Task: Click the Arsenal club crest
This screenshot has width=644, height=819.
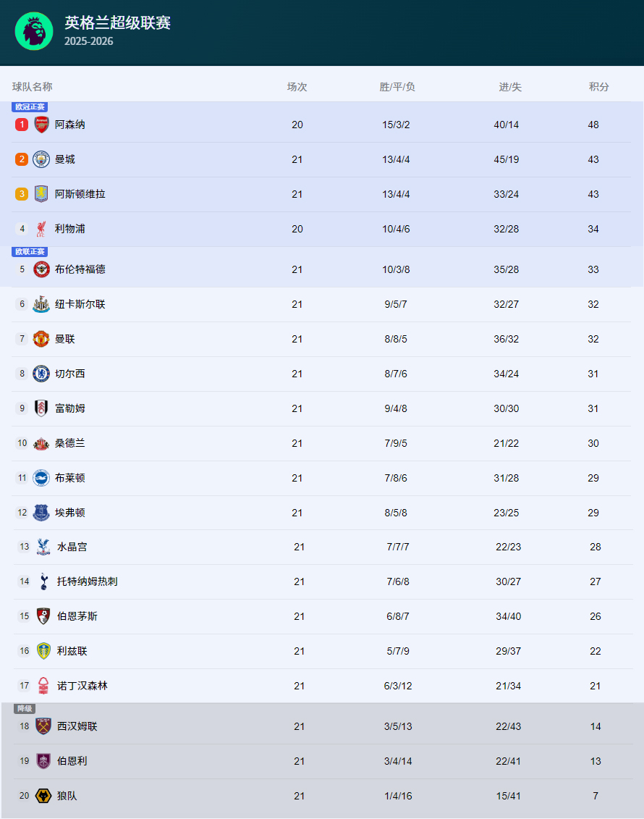Action: pyautogui.click(x=41, y=125)
